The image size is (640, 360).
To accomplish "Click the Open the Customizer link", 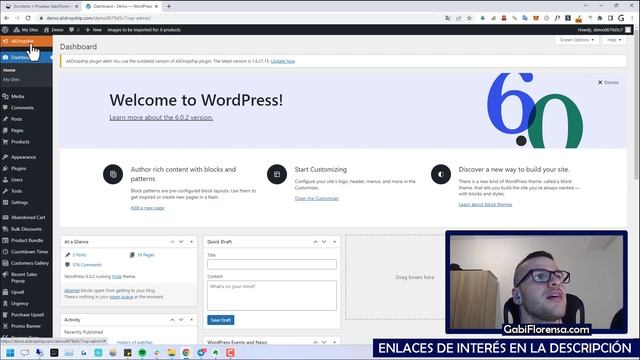I will (316, 198).
